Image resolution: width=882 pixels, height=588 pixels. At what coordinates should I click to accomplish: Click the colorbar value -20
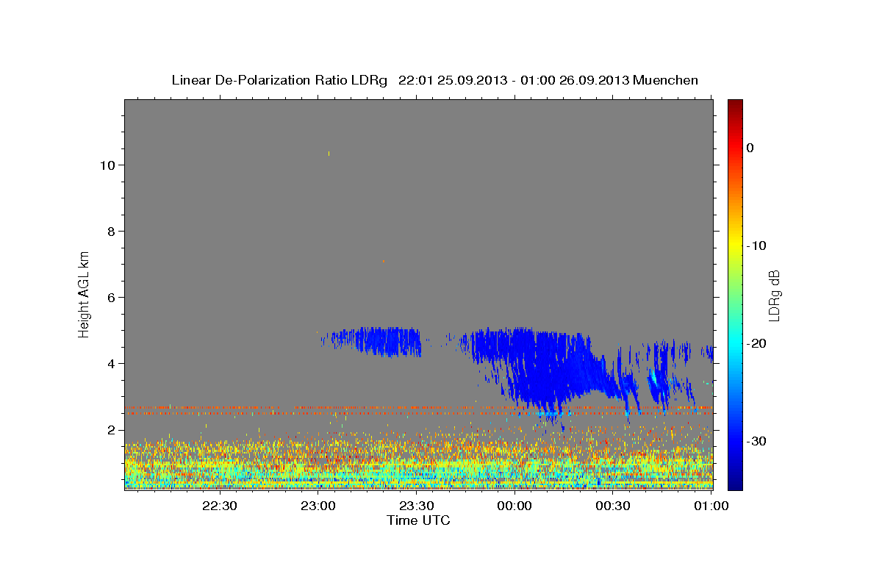tap(756, 343)
